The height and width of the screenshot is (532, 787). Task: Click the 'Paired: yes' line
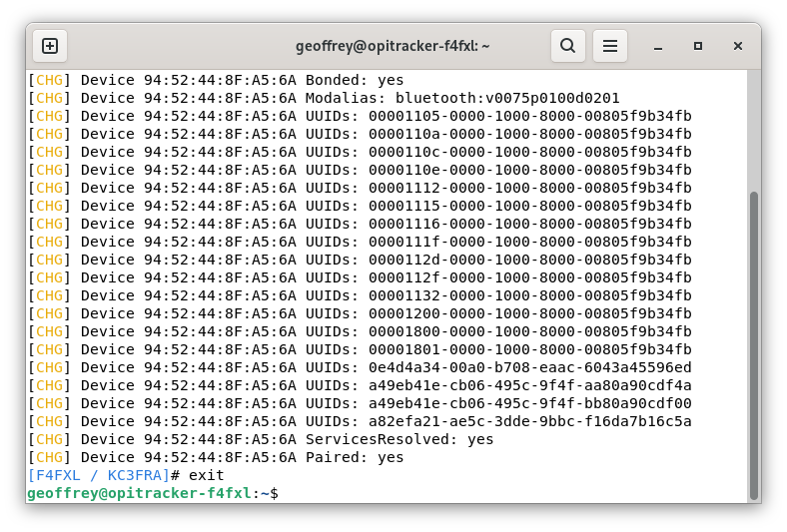[355, 457]
